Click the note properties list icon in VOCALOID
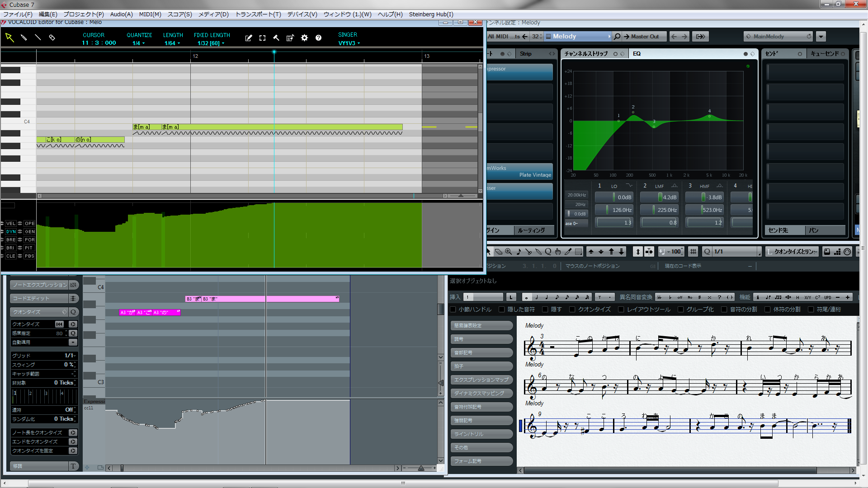The image size is (868, 488). [290, 38]
